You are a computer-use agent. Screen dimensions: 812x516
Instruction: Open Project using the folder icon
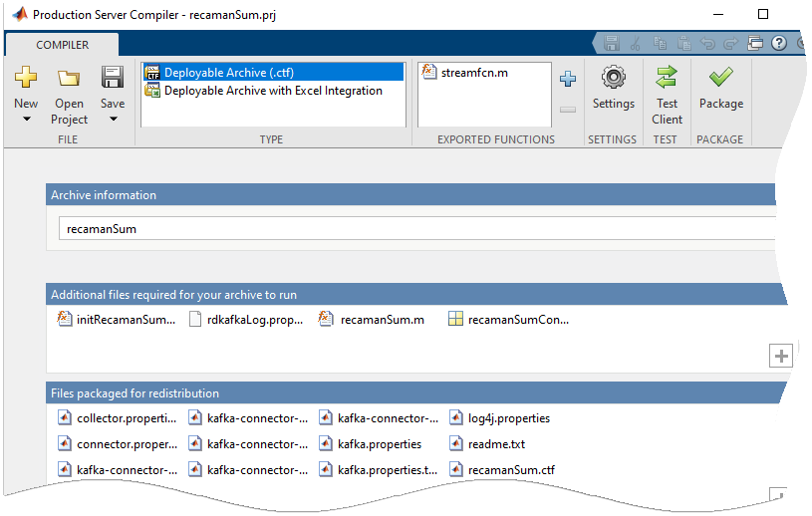coord(69,79)
